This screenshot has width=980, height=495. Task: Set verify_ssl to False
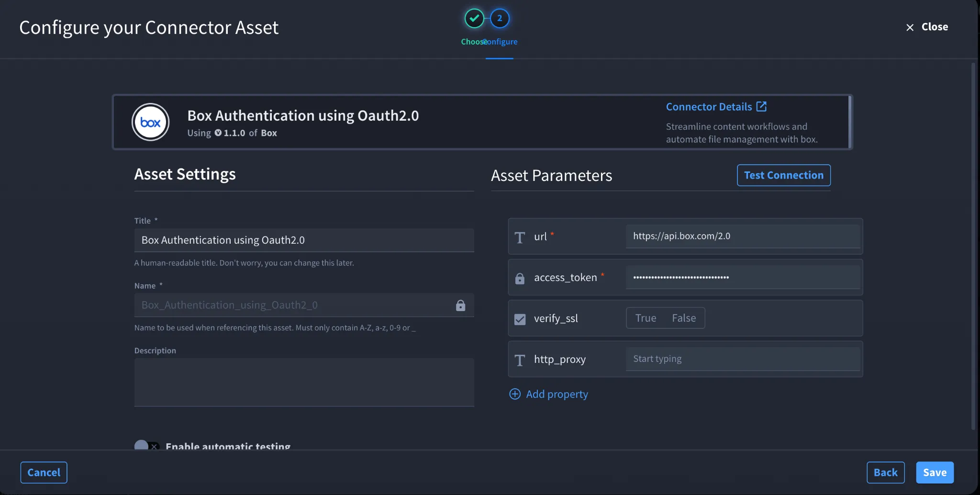[x=684, y=318]
